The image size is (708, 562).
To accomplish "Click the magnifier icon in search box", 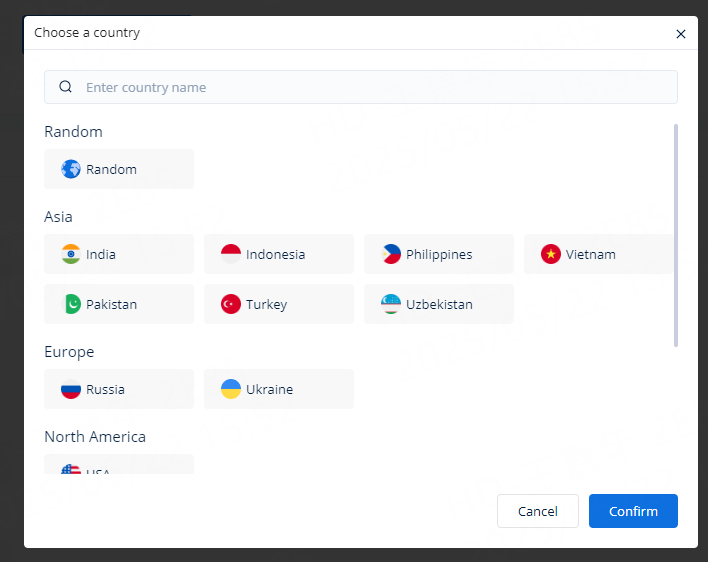I will 66,87.
